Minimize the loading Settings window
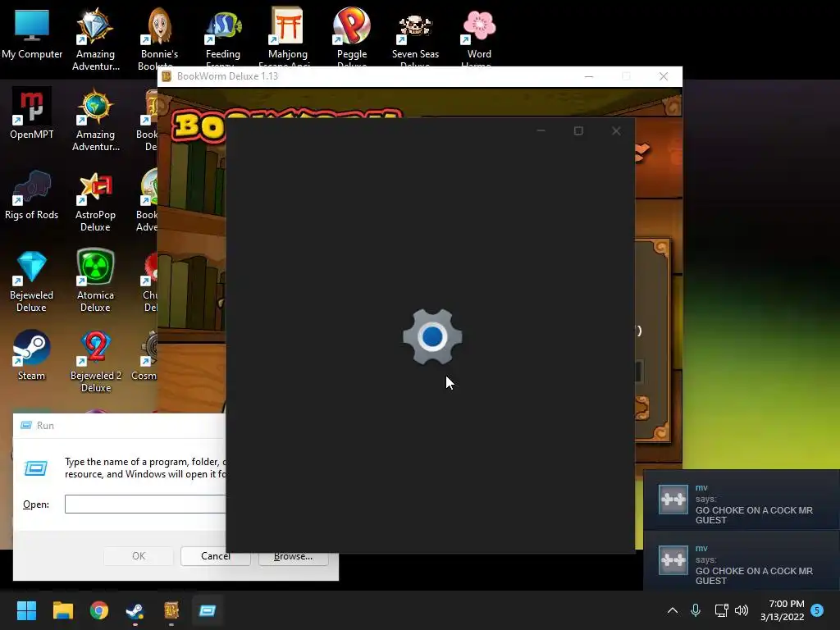This screenshot has width=840, height=630. pyautogui.click(x=541, y=130)
